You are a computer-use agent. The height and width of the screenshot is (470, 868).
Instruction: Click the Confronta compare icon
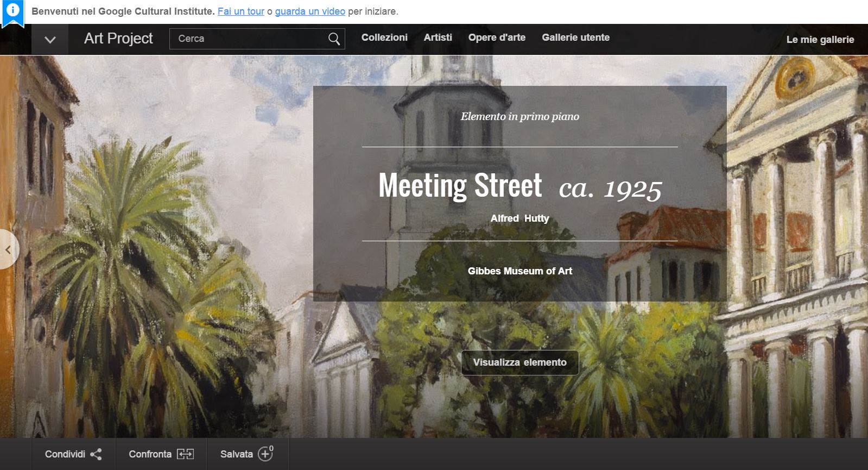click(x=186, y=454)
